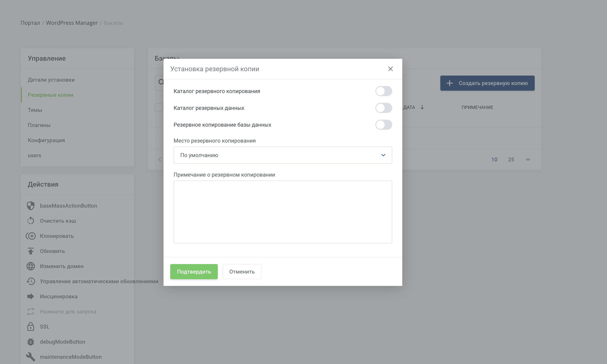Image resolution: width=607 pixels, height=364 pixels.
Task: Click the previous page chevron in pagination
Action: pyautogui.click(x=160, y=160)
